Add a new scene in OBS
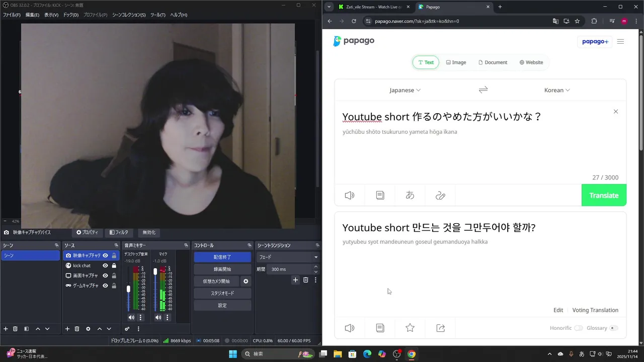This screenshot has height=362, width=644. [6, 329]
